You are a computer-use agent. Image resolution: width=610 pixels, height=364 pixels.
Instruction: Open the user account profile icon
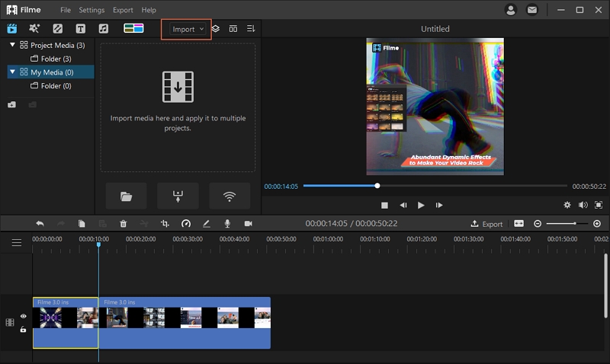(510, 10)
